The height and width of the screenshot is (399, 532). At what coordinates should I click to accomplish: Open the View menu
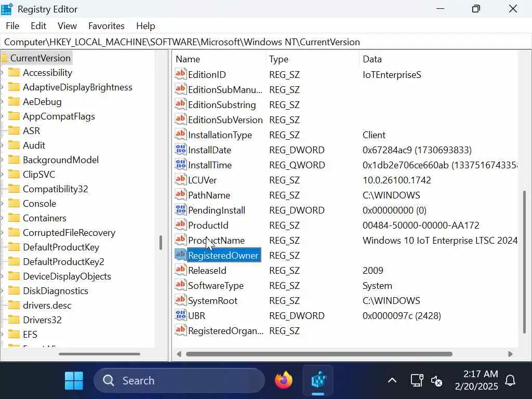[67, 26]
